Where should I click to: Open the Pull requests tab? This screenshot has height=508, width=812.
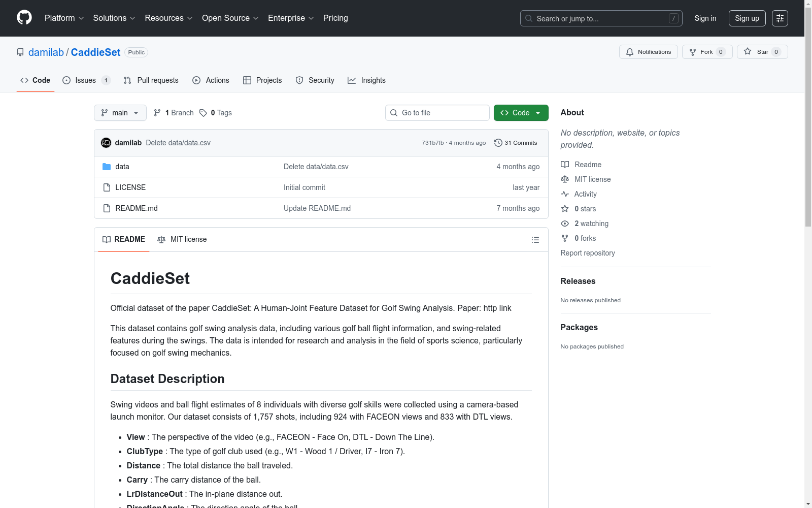[151, 80]
